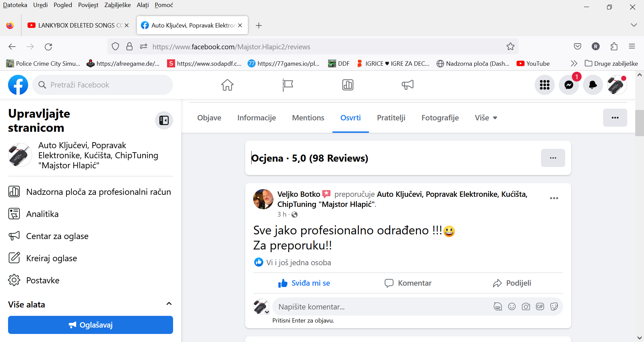Open the Firefox extensions puzzle icon
This screenshot has width=644, height=342.
(x=614, y=47)
